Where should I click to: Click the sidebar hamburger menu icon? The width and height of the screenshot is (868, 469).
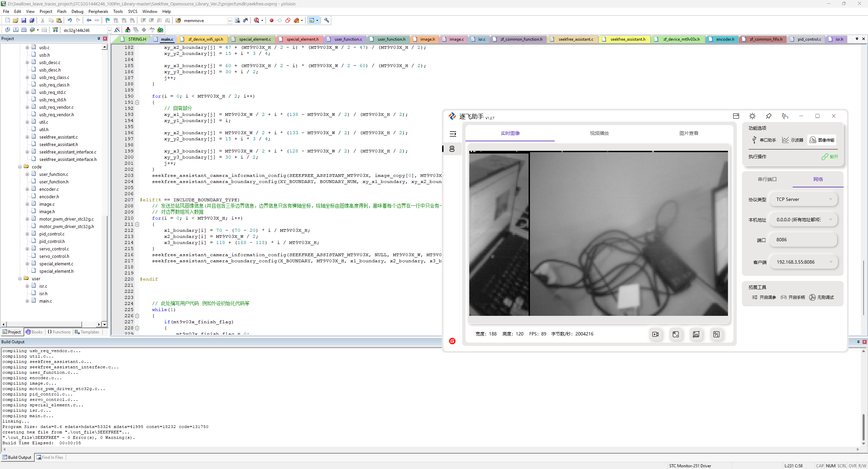(x=453, y=134)
